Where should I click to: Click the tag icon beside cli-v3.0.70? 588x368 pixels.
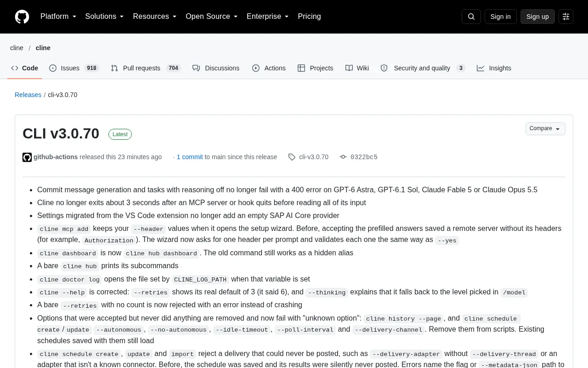coord(292,157)
